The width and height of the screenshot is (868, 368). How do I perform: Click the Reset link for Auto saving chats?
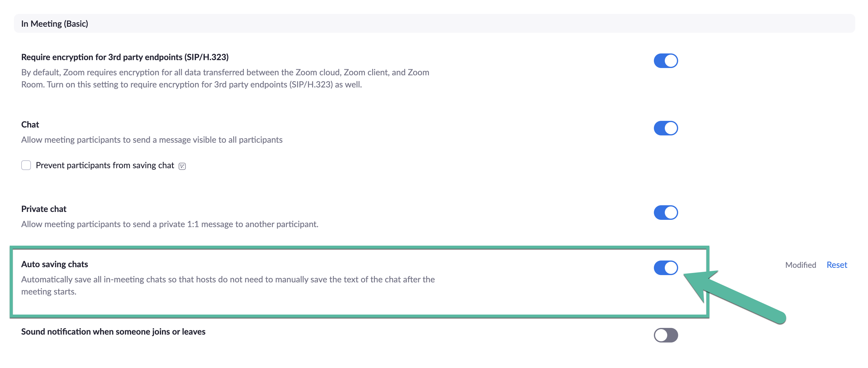pyautogui.click(x=836, y=265)
